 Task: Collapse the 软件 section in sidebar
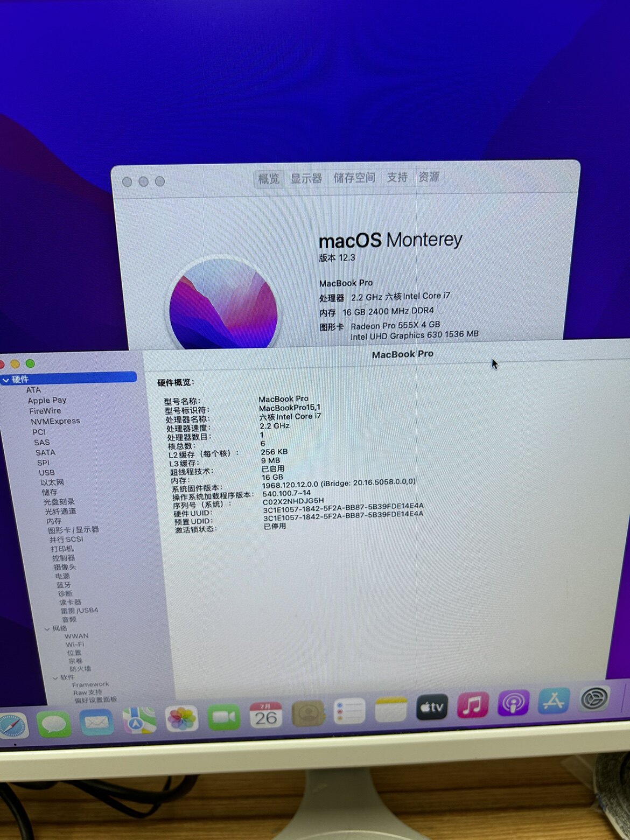click(55, 678)
